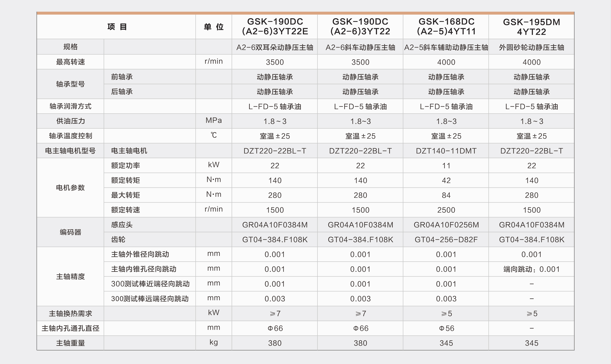Click the 300测试棒远端径向跳动 label

click(x=150, y=298)
